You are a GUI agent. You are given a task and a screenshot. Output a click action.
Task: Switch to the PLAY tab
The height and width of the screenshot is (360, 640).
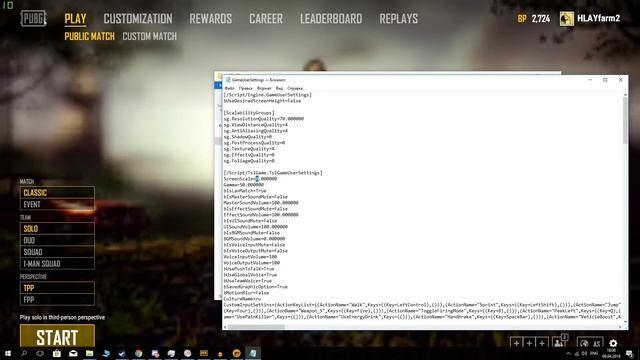click(x=76, y=19)
